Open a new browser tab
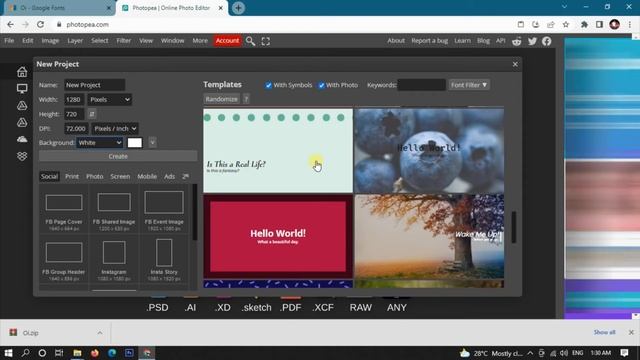This screenshot has width=640, height=360. (238, 8)
